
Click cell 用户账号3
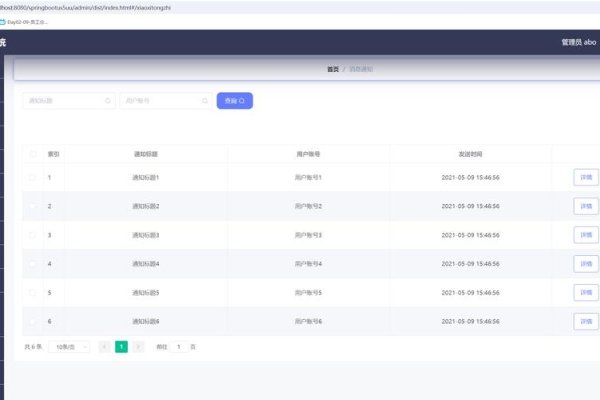click(x=308, y=235)
